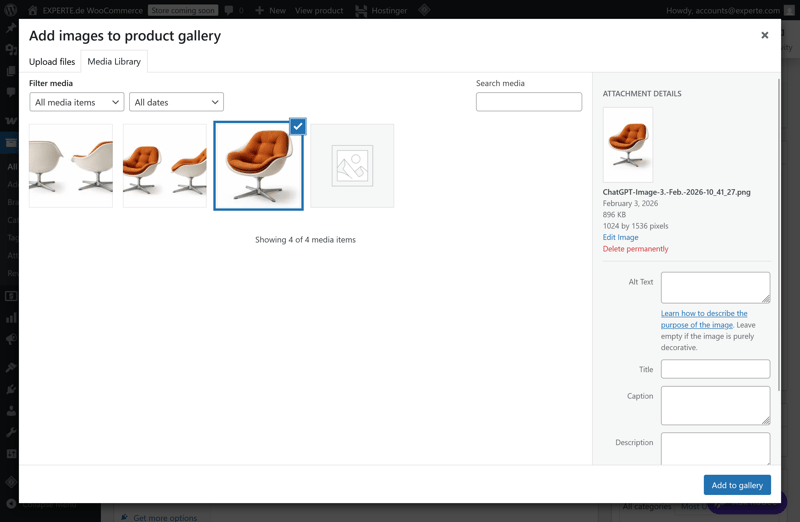Focus the Search media field
Screen dimensions: 800x522
point(529,102)
